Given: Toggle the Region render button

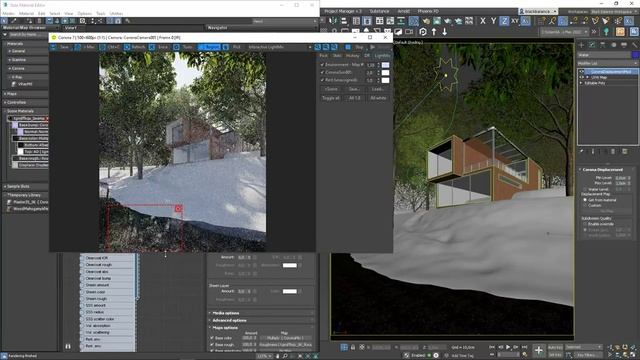Looking at the screenshot, I should click(x=209, y=47).
